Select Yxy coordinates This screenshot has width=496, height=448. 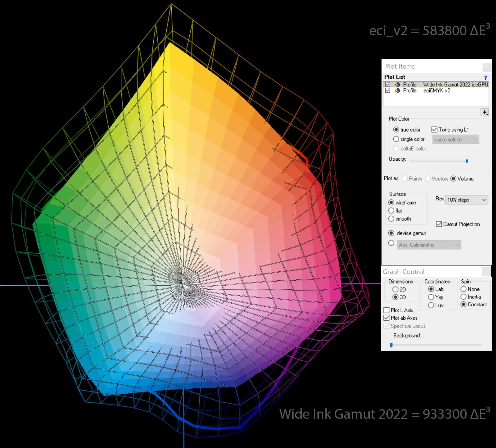pyautogui.click(x=431, y=297)
